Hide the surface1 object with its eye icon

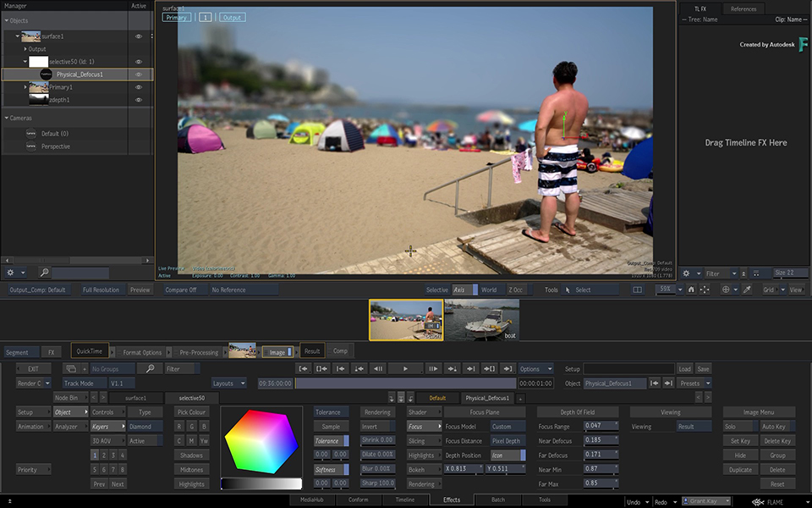139,36
